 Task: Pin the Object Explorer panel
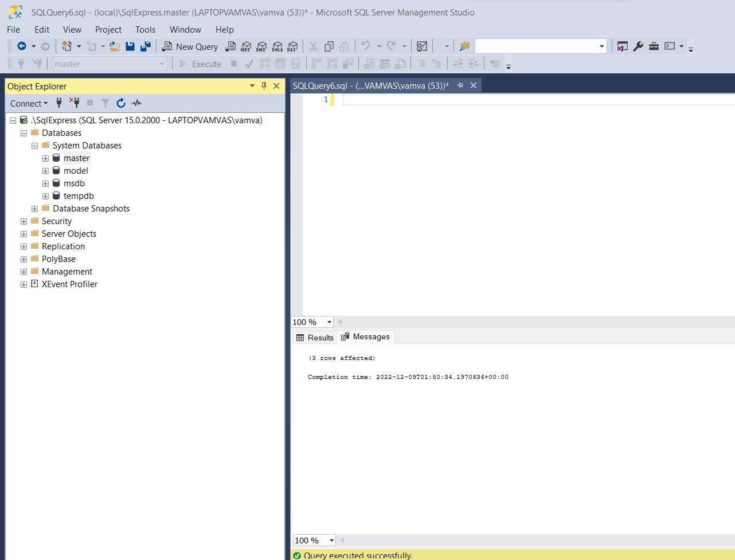[264, 86]
